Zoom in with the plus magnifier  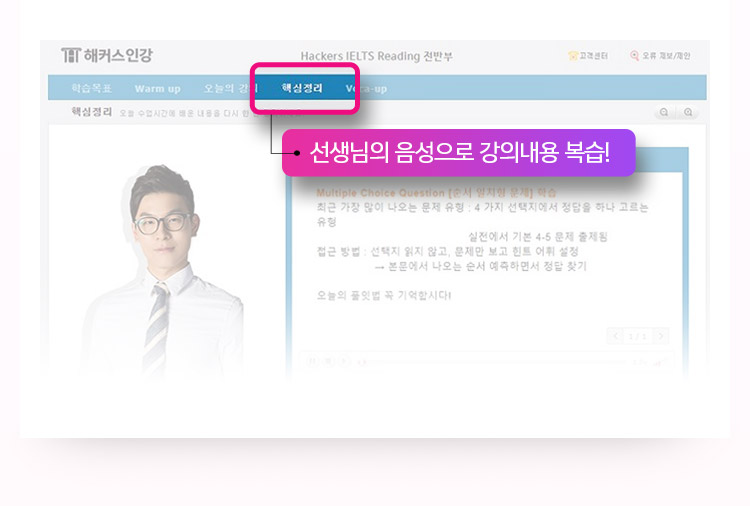point(688,112)
